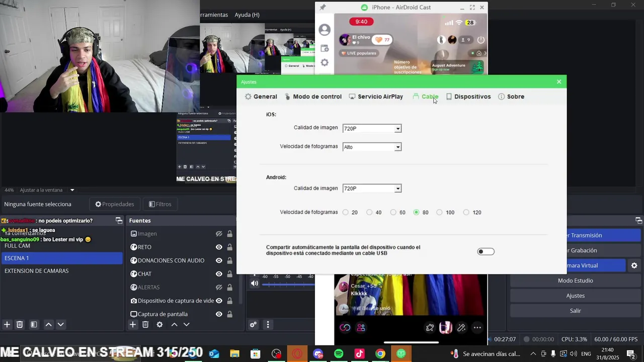Open source properties gear in Fuentes toolbar
644x362 pixels.
point(159,325)
